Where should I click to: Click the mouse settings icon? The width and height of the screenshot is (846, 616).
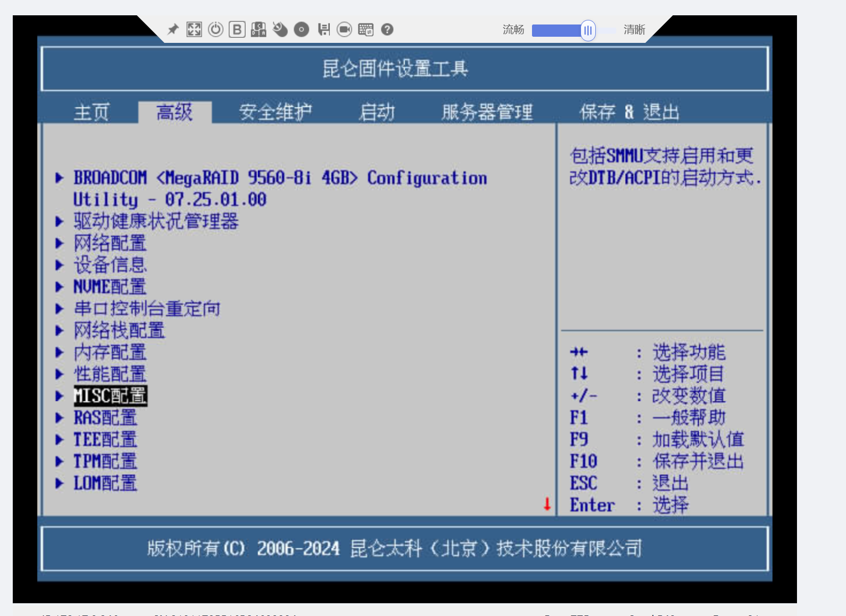point(280,30)
